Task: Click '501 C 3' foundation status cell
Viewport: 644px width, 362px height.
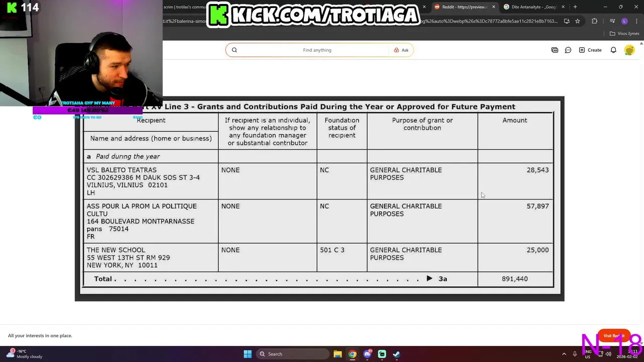Action: (x=332, y=250)
